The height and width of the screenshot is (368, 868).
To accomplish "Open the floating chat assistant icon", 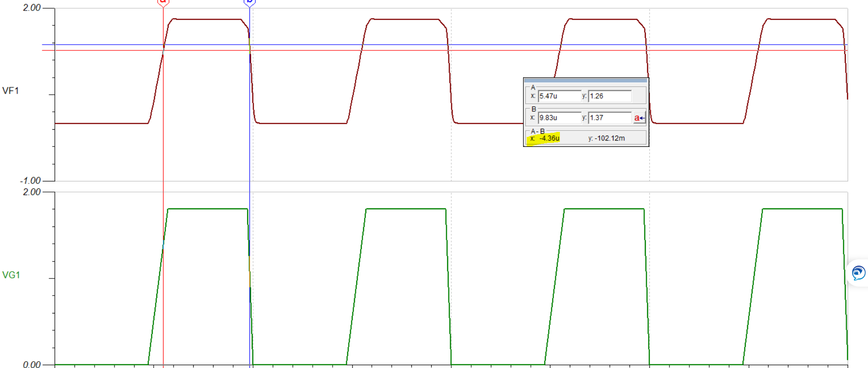I will click(x=858, y=273).
